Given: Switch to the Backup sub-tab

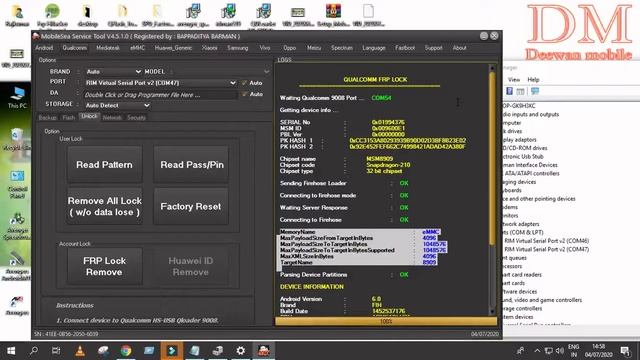Looking at the screenshot, I should click(x=47, y=118).
